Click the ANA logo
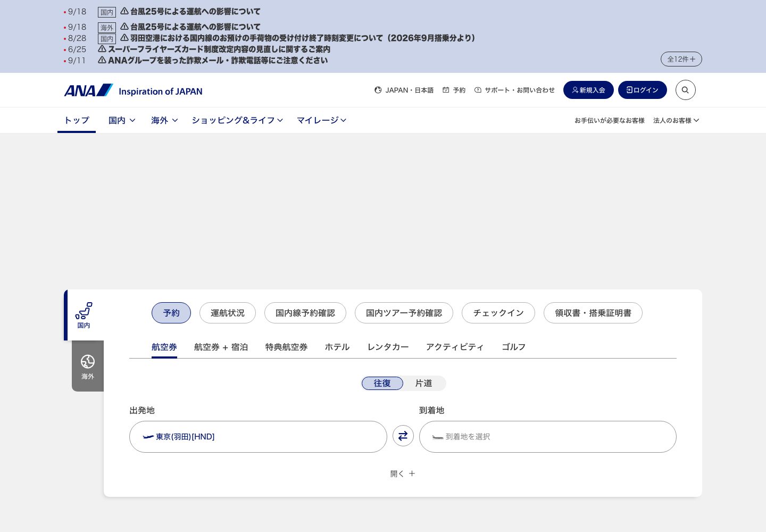766x532 pixels. (x=134, y=90)
